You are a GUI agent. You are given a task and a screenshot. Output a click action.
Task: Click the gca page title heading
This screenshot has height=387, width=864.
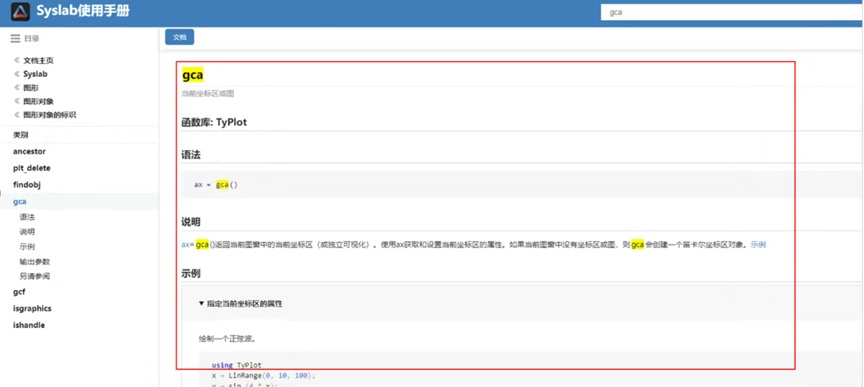point(193,74)
